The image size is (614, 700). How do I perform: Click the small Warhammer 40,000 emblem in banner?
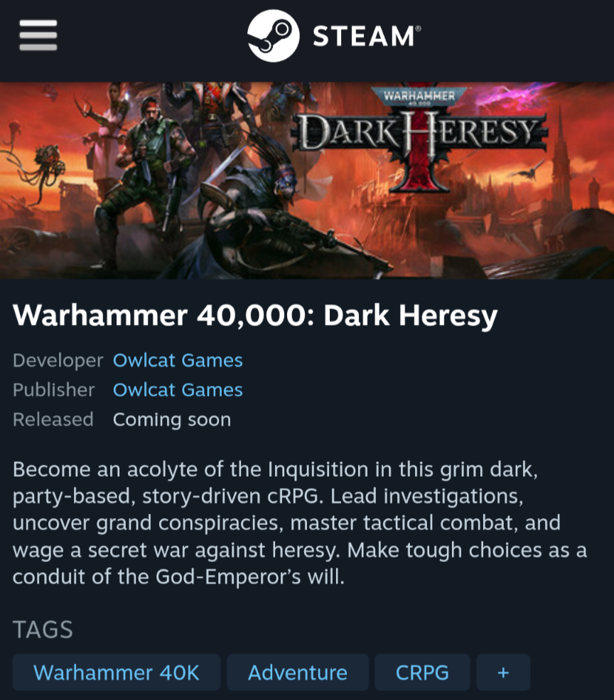pos(419,96)
